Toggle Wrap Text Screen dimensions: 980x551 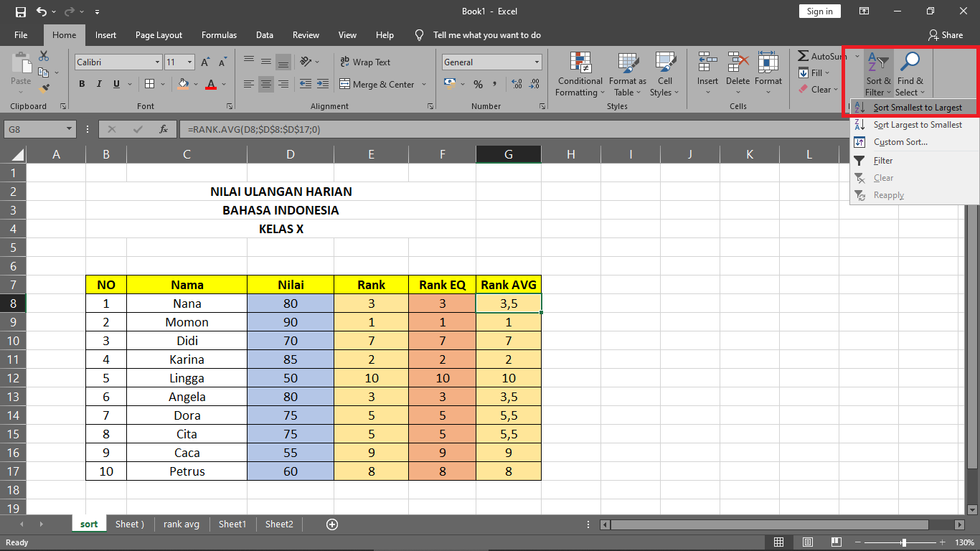pyautogui.click(x=365, y=62)
